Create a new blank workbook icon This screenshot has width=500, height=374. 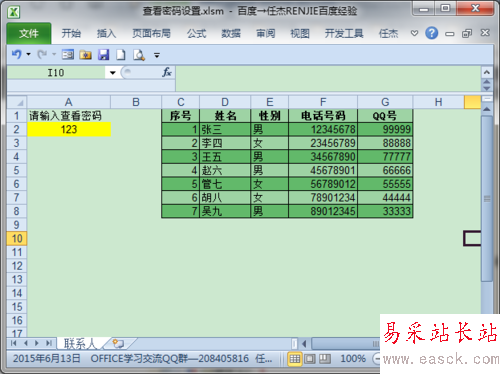[121, 54]
